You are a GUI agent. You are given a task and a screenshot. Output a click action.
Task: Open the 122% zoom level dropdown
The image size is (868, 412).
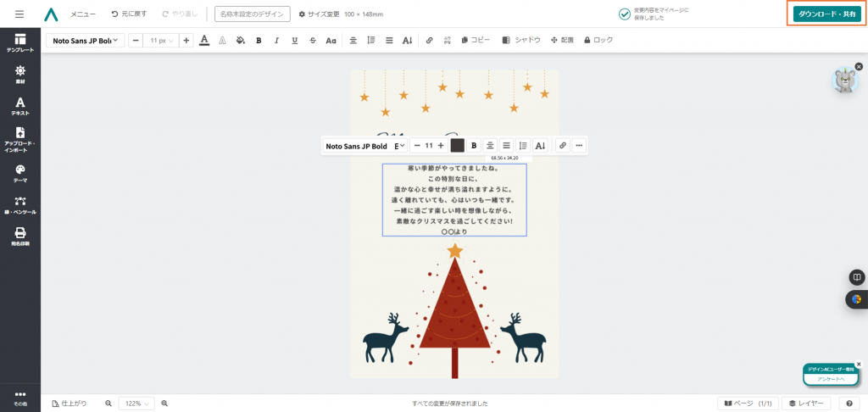136,404
